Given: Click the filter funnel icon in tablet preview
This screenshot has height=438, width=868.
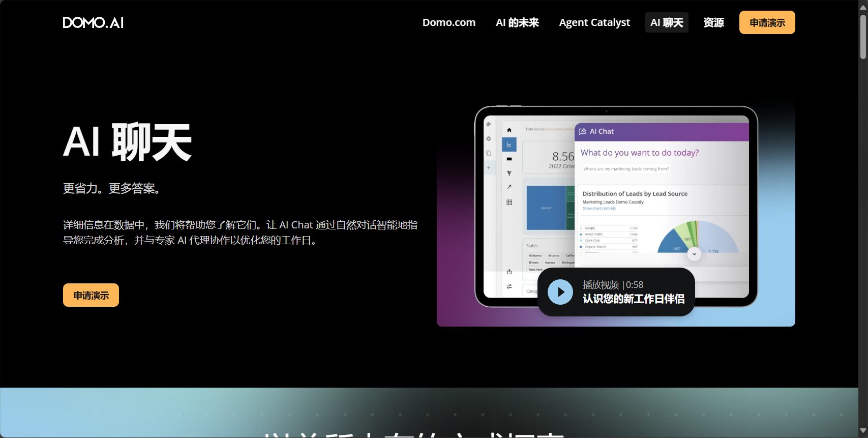Looking at the screenshot, I should click(509, 173).
